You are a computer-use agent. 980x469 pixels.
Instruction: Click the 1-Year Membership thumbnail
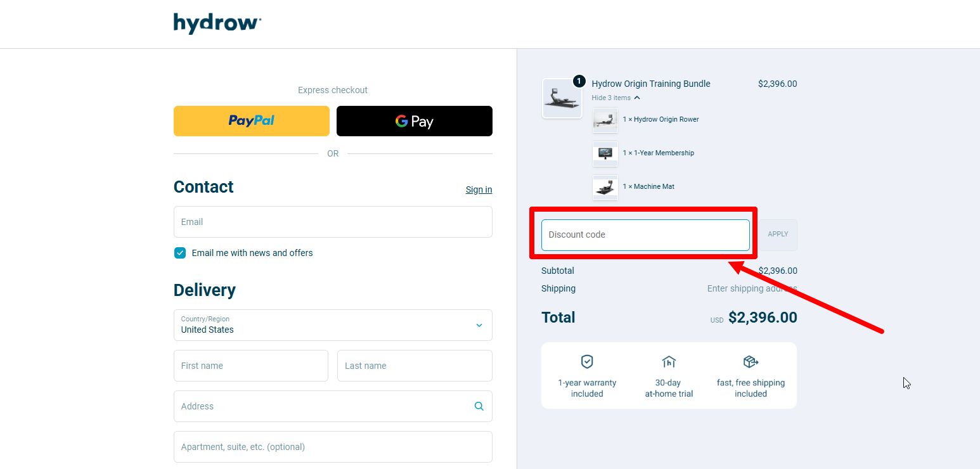tap(605, 153)
